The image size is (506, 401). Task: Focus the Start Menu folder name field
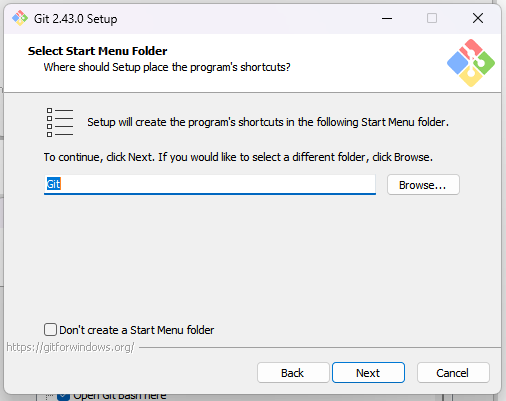point(210,184)
